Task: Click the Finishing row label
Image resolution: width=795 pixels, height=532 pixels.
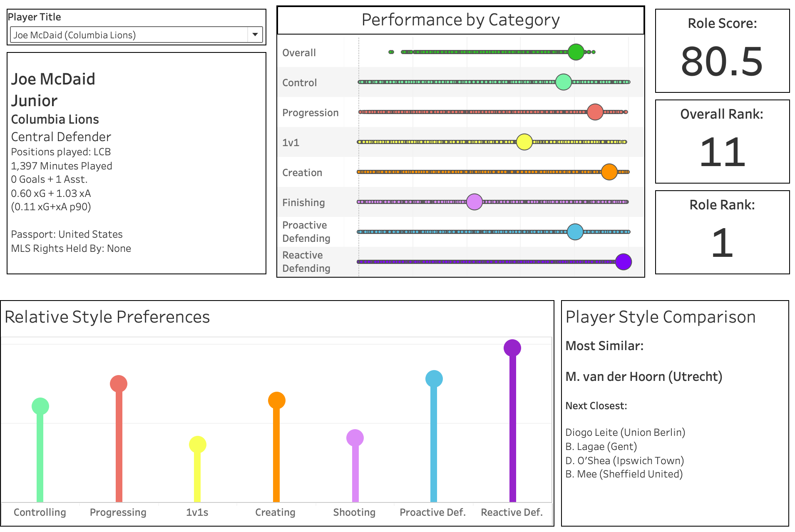Action: coord(303,203)
